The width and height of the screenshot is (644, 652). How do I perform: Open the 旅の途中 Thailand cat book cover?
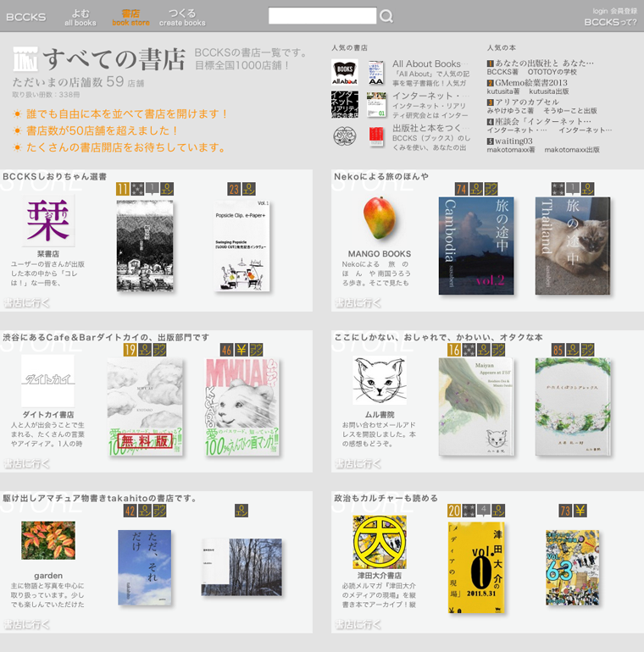[571, 246]
